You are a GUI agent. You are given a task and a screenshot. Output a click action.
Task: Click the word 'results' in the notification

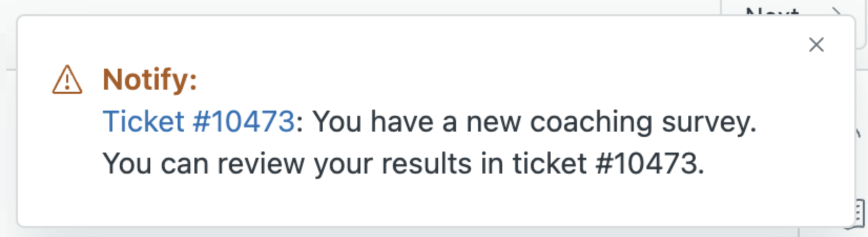(426, 164)
